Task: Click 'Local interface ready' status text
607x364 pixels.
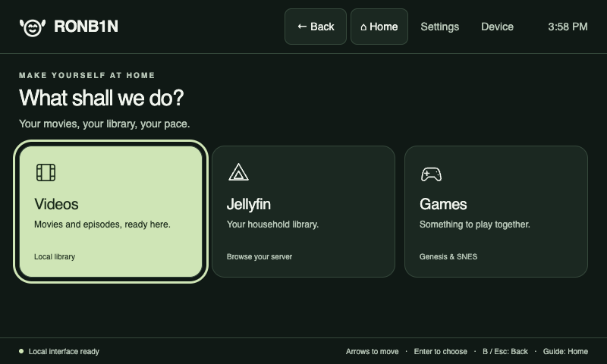Action: [64, 351]
